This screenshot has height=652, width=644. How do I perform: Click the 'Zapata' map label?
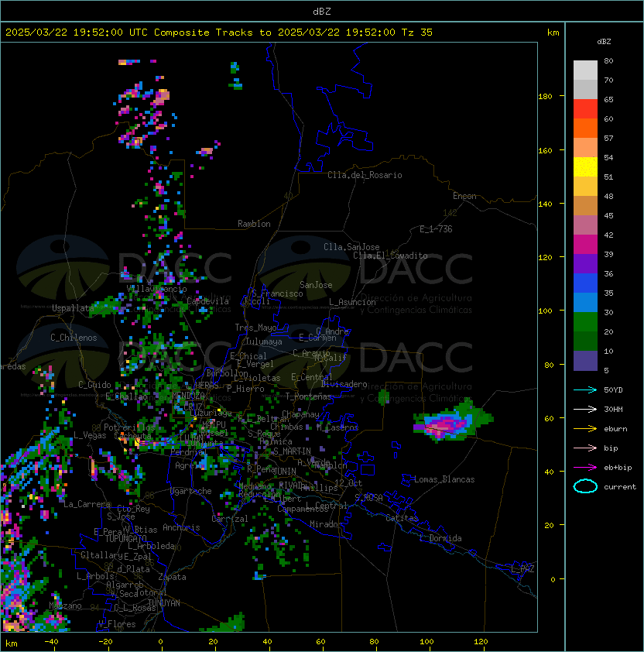[x=172, y=577]
